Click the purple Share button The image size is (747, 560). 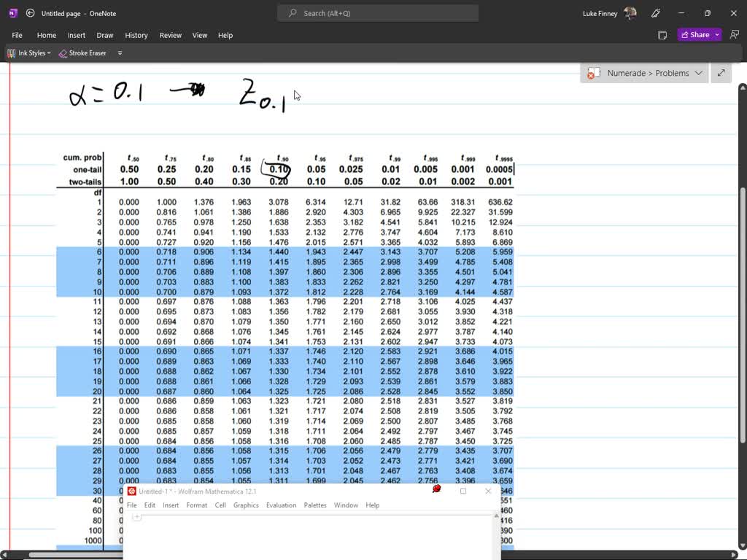694,35
